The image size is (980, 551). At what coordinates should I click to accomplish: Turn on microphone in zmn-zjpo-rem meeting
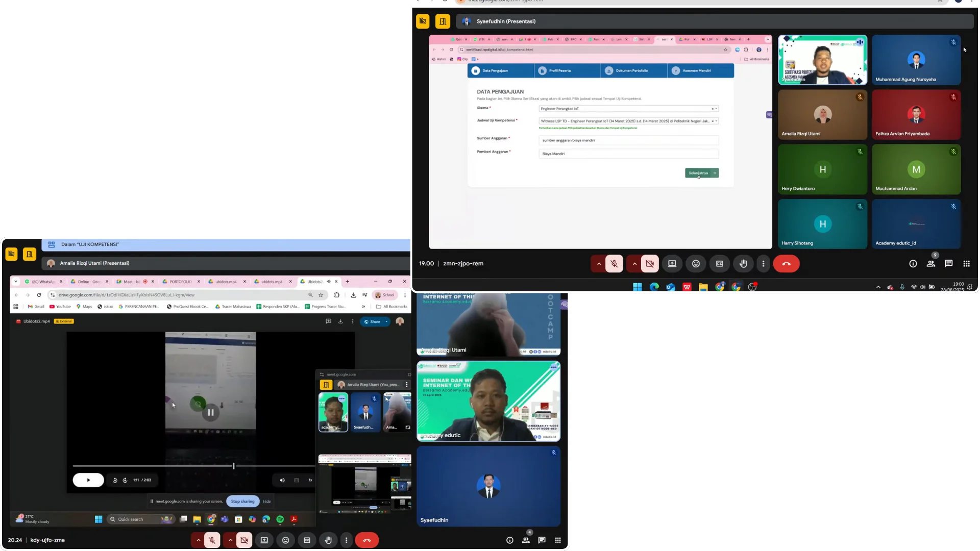pyautogui.click(x=614, y=264)
